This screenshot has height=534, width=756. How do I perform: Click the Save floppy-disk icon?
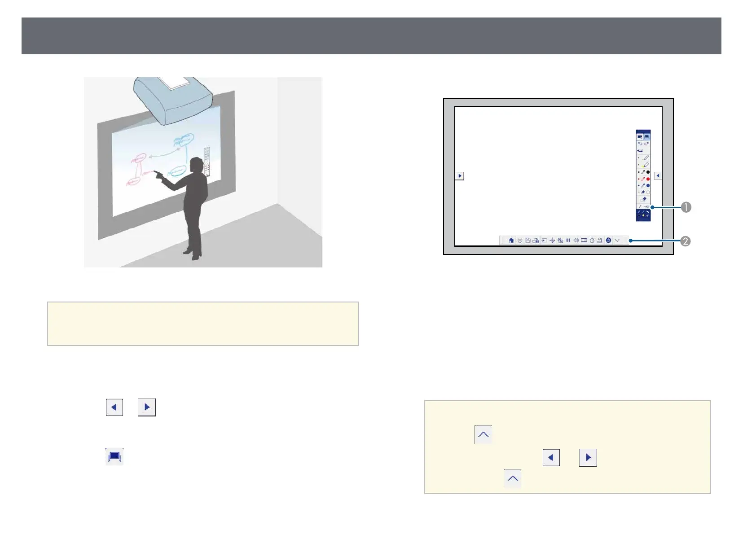coord(528,240)
